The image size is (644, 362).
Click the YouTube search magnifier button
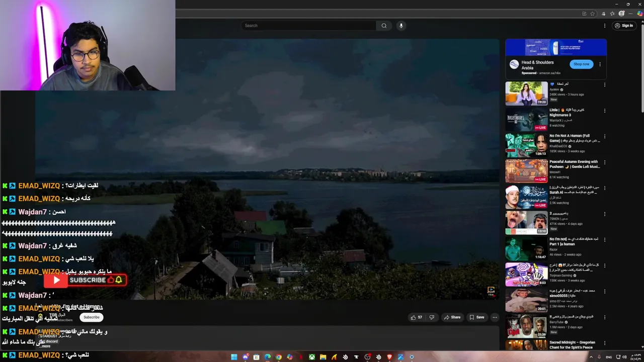384,26
